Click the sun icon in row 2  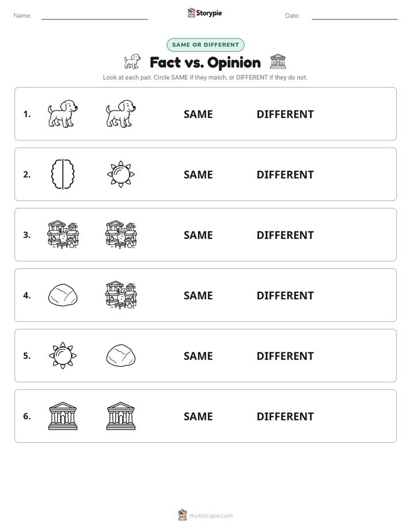(121, 174)
